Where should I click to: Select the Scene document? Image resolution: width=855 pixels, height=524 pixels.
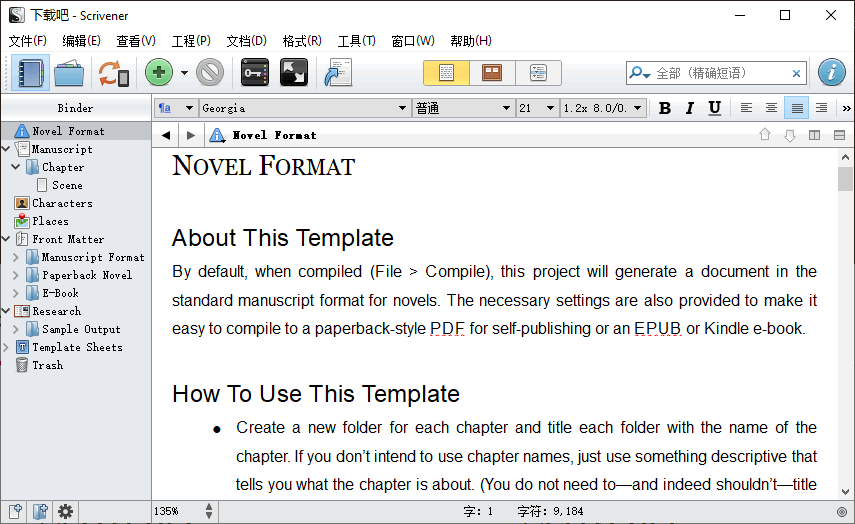[67, 185]
